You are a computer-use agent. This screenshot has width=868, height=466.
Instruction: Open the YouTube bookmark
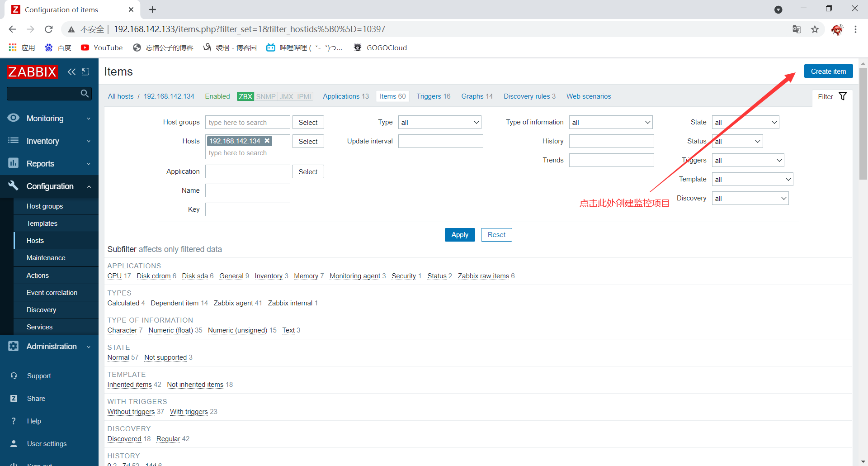tap(102, 48)
